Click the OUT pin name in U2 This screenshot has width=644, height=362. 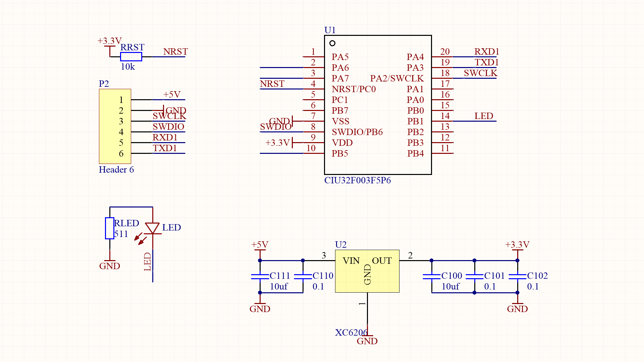click(x=382, y=261)
